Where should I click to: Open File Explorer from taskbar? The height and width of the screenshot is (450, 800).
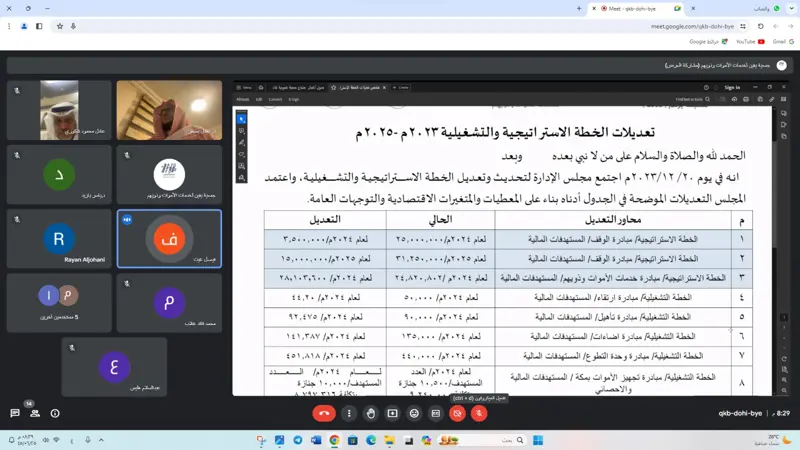click(x=389, y=440)
